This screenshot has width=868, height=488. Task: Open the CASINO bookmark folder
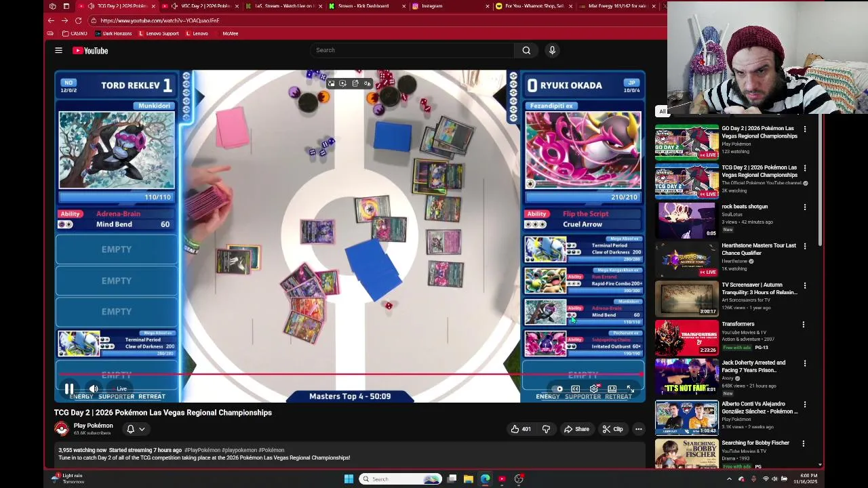(75, 33)
